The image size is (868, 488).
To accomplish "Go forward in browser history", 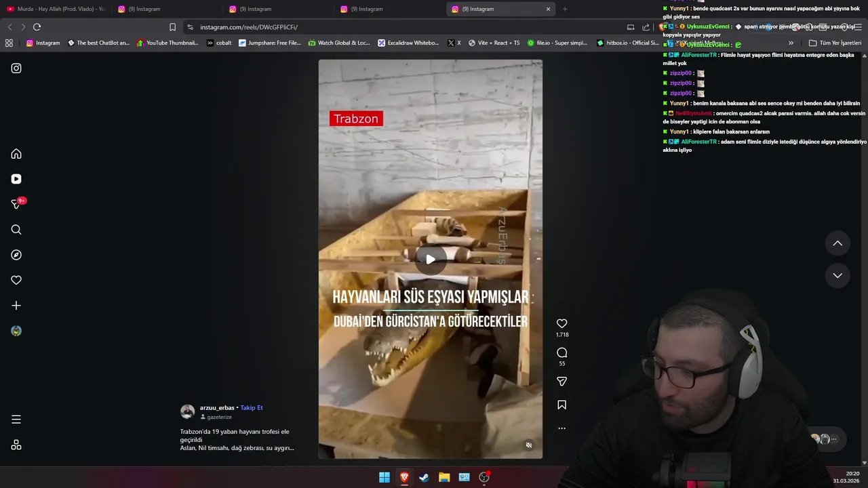I will pyautogui.click(x=22, y=27).
